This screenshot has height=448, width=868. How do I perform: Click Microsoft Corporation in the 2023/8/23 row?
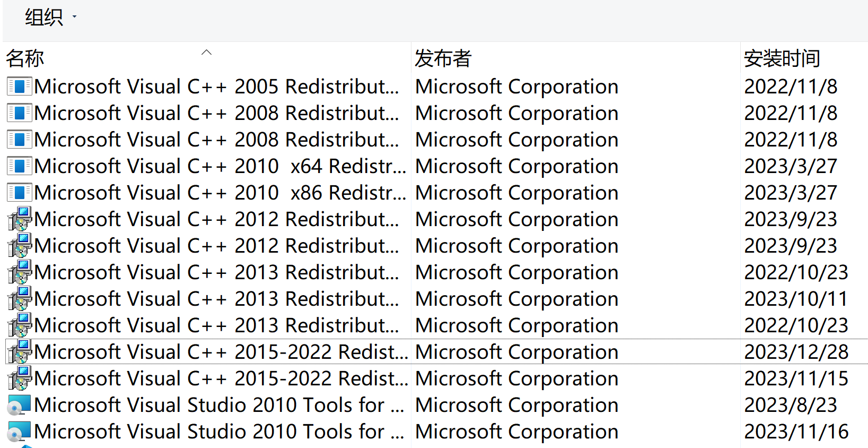pyautogui.click(x=517, y=405)
